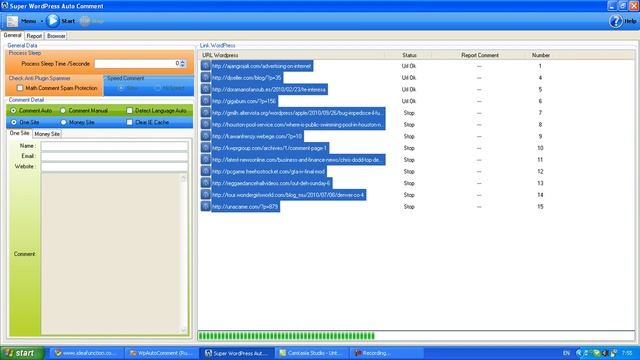Click the Process Sleep Time input field
This screenshot has width=640, height=360.
coord(137,64)
